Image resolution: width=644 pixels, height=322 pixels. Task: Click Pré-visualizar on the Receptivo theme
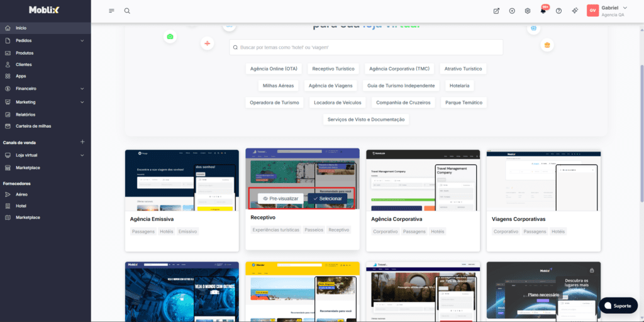coord(280,198)
